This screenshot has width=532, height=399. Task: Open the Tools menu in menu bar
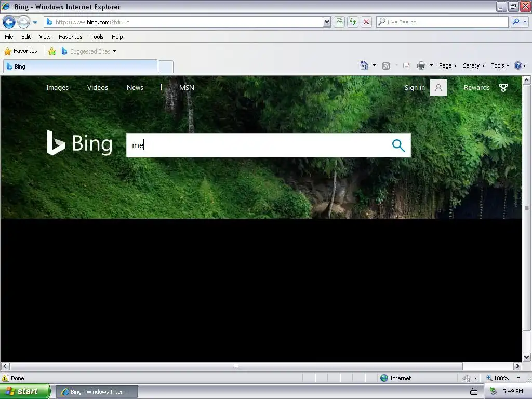(x=97, y=37)
